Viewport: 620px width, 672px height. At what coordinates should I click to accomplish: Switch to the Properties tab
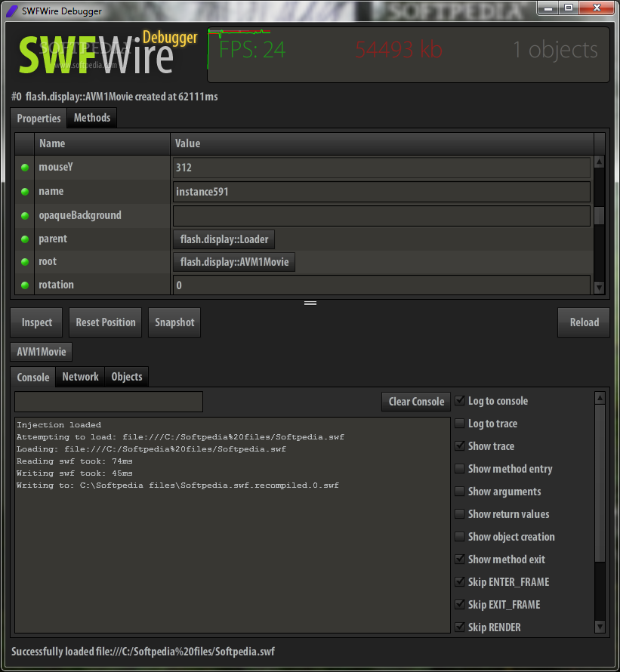(39, 119)
